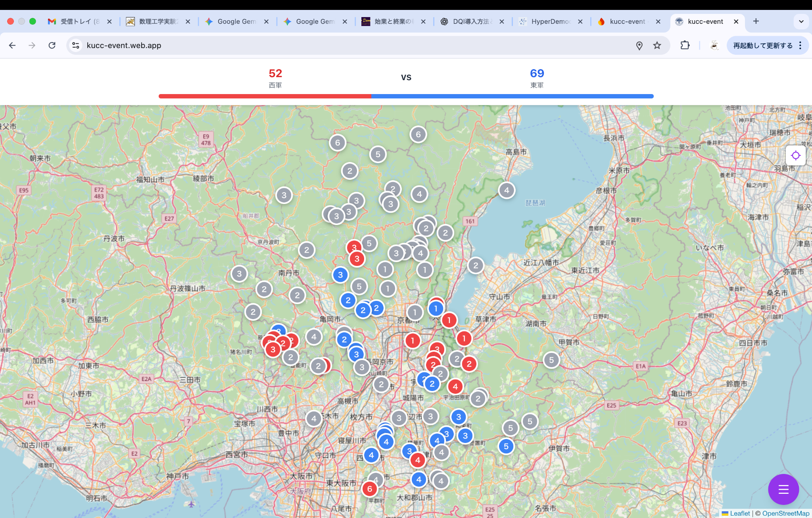This screenshot has width=812, height=518.
Task: Bookmark page with star icon
Action: coord(657,45)
